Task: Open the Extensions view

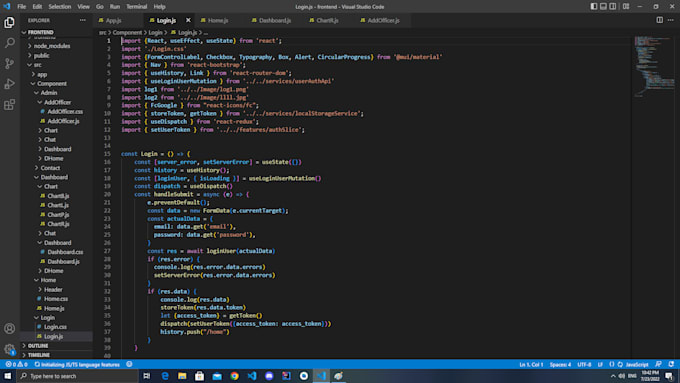Action: 9,105
